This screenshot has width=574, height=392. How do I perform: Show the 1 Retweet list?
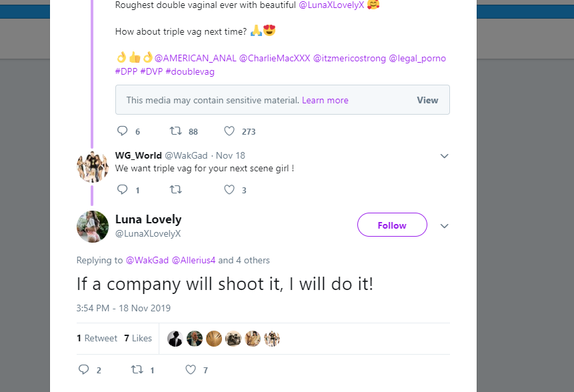(x=97, y=338)
